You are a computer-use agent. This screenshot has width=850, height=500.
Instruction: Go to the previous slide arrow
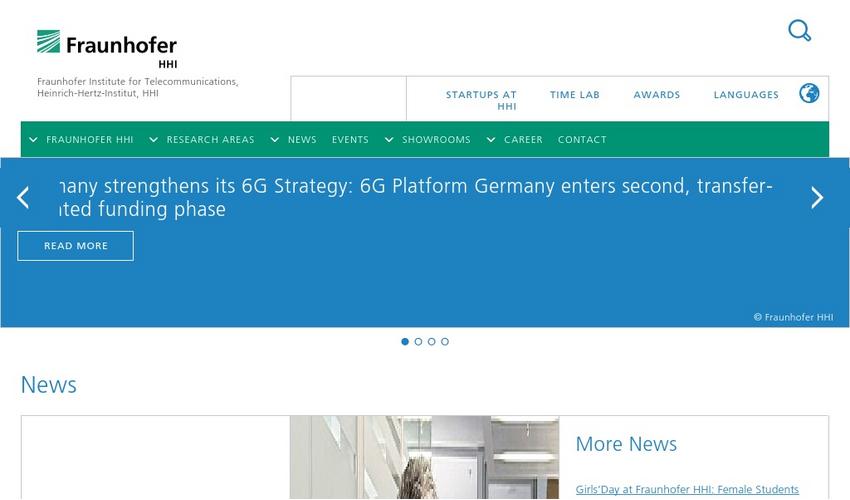[x=23, y=197]
